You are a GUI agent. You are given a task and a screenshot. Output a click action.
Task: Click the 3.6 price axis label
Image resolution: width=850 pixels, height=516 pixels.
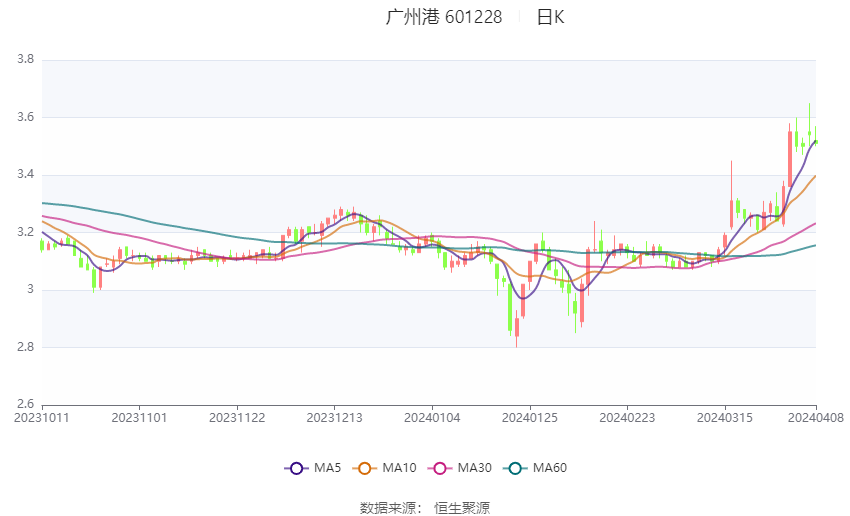(x=25, y=117)
